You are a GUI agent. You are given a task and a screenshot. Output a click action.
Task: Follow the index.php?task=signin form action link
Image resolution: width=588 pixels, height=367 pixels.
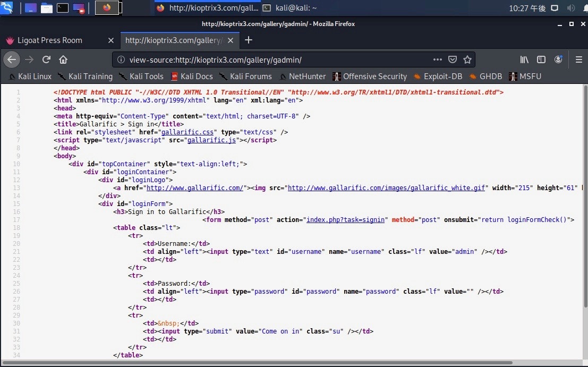(x=345, y=220)
